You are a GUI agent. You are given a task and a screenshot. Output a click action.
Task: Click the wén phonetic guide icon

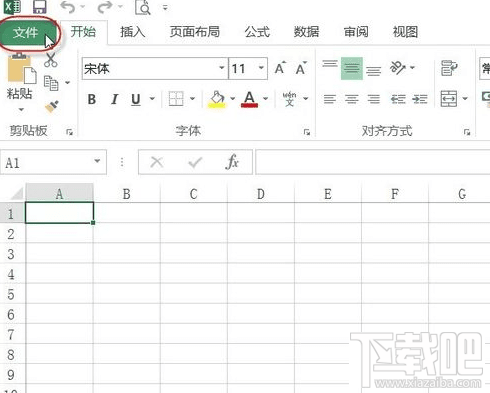(x=289, y=99)
